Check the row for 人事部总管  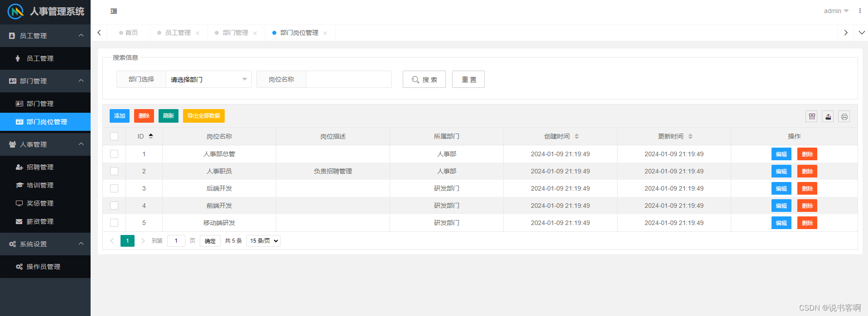coord(114,154)
